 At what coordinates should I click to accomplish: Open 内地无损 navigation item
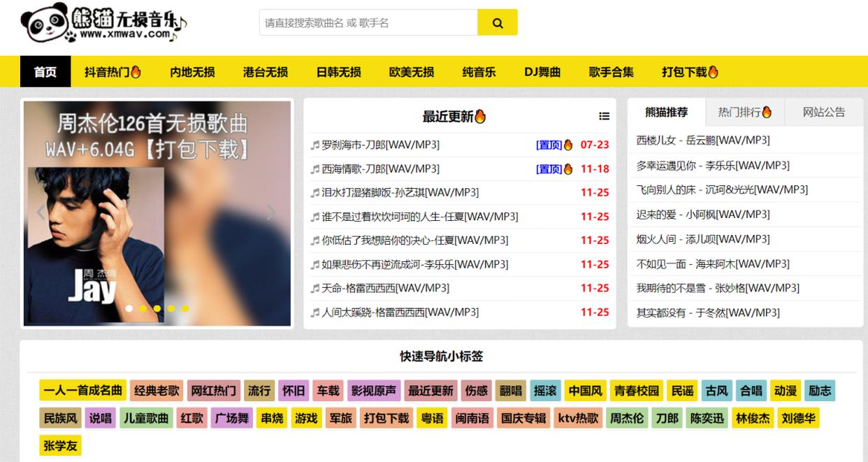tap(192, 72)
